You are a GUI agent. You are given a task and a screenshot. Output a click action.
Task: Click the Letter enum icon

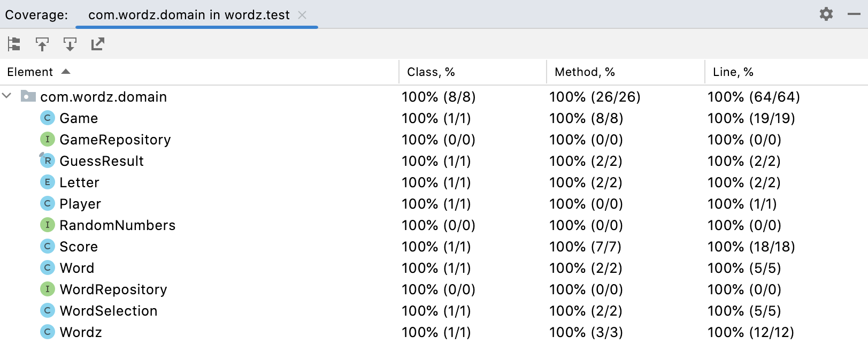pyautogui.click(x=48, y=182)
